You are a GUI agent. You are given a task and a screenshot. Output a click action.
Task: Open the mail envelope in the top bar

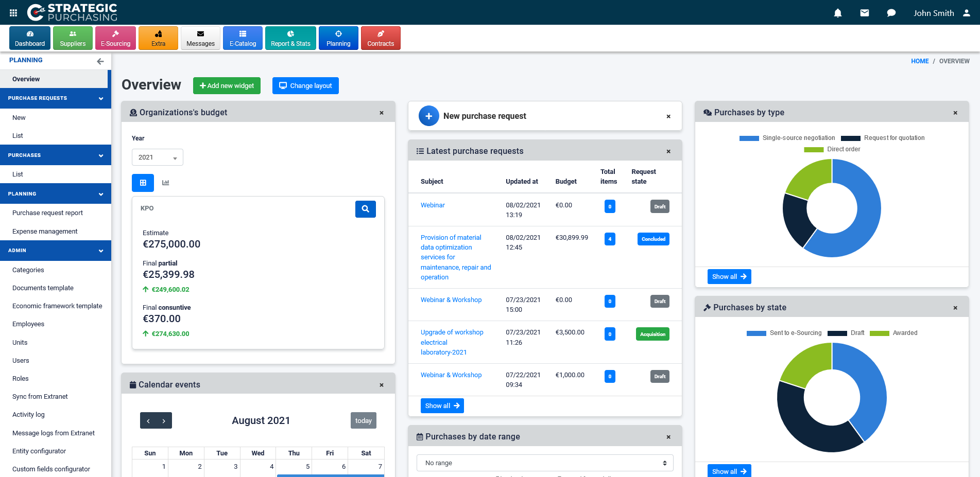pos(864,13)
